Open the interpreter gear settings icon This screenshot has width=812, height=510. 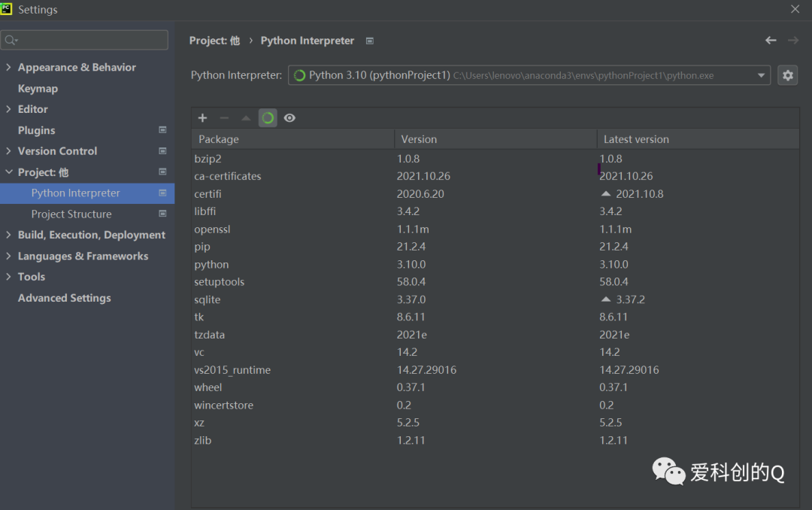coord(787,75)
